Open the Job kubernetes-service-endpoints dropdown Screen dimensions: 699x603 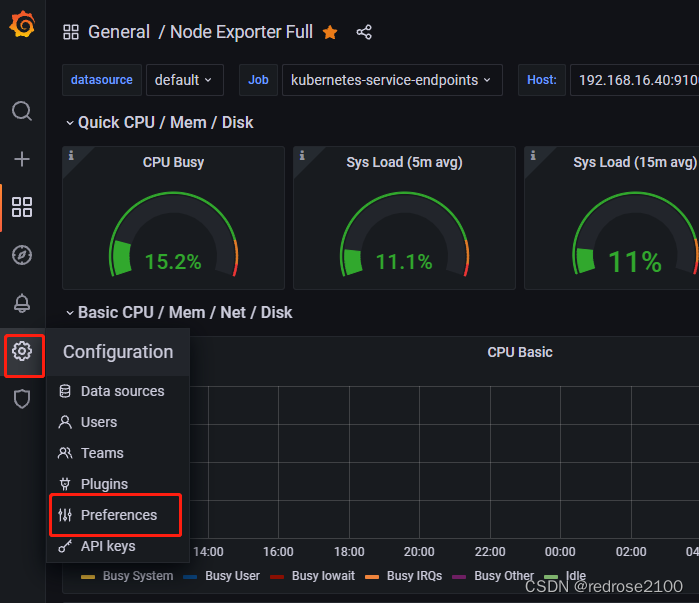click(x=391, y=79)
